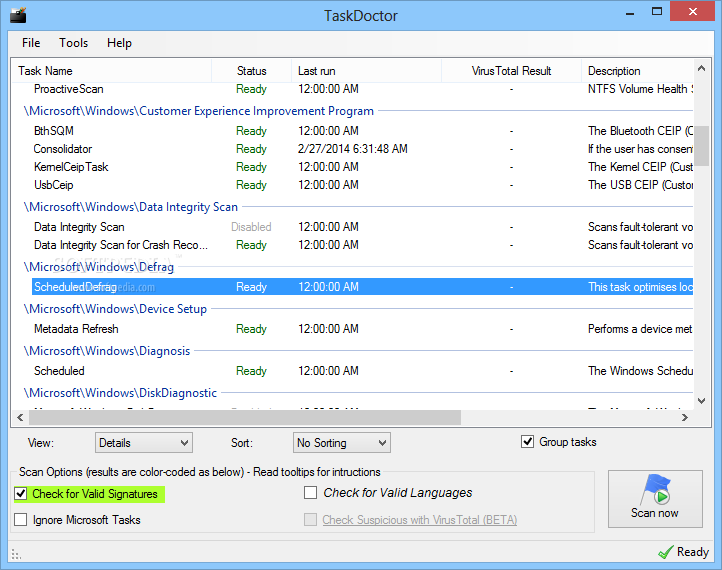Click \Microsoft\Windows\Device Setup group header
Image resolution: width=722 pixels, height=570 pixels.
pyautogui.click(x=116, y=308)
